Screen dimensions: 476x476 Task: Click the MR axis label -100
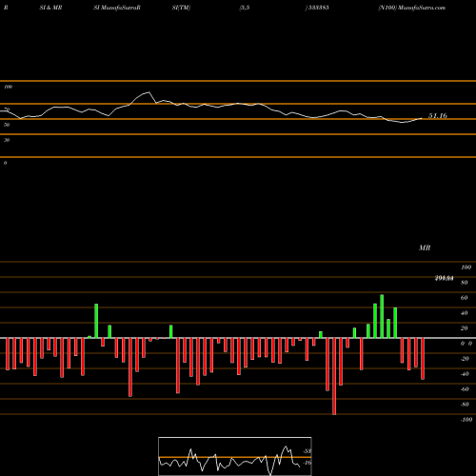466,420
